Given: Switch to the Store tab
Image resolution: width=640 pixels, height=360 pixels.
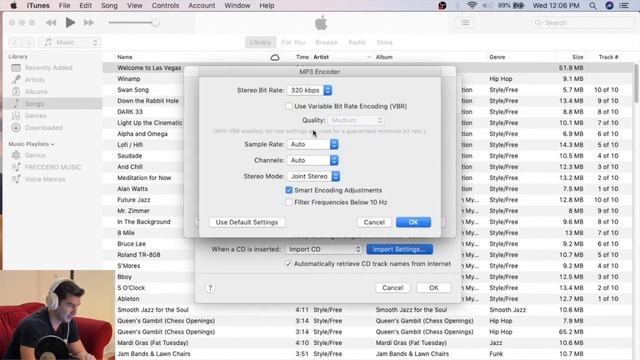Looking at the screenshot, I should click(384, 42).
